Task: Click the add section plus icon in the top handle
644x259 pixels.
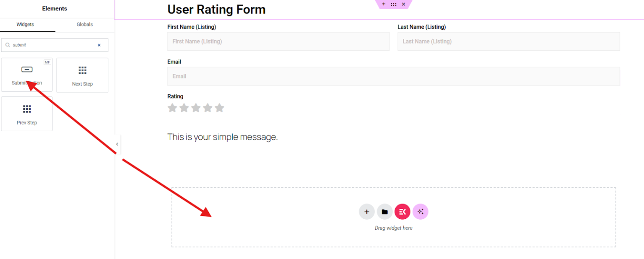Action: pyautogui.click(x=384, y=4)
